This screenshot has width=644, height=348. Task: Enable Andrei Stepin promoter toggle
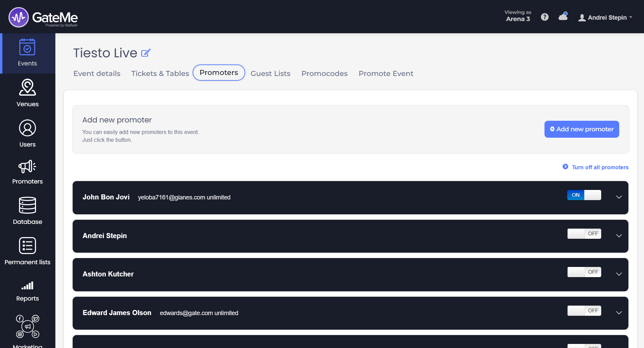click(x=584, y=234)
